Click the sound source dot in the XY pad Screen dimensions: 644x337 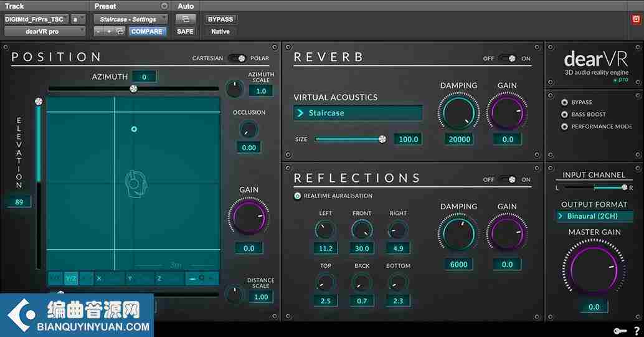pos(134,129)
